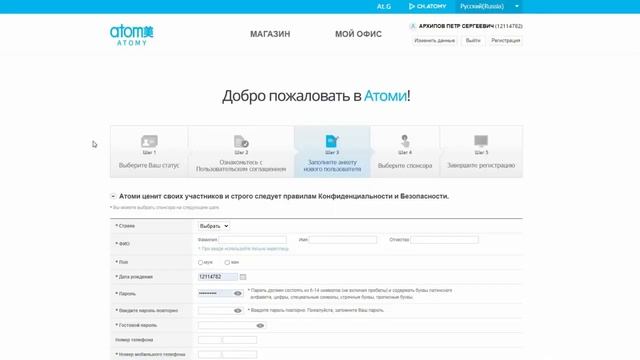Click the Номер мобильного телефона number field

(240, 354)
